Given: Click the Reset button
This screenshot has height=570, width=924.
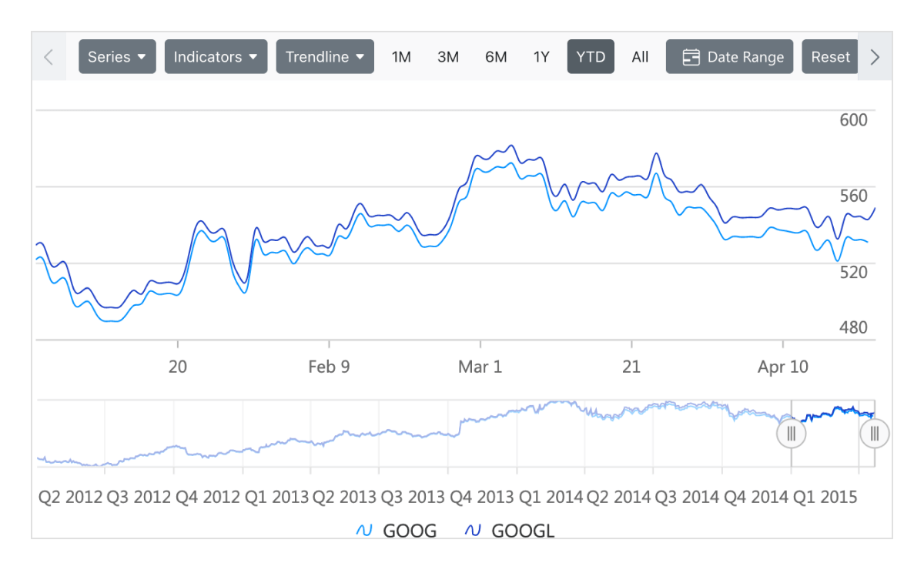Looking at the screenshot, I should [830, 56].
